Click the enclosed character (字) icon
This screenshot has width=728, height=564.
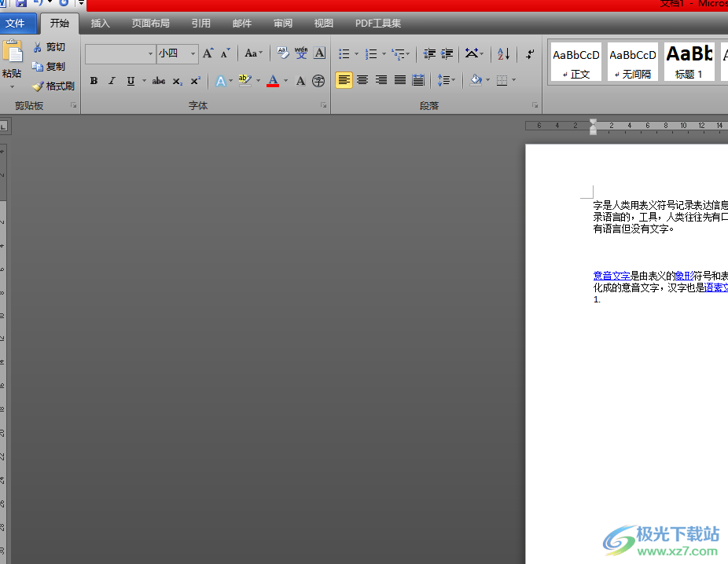click(318, 81)
